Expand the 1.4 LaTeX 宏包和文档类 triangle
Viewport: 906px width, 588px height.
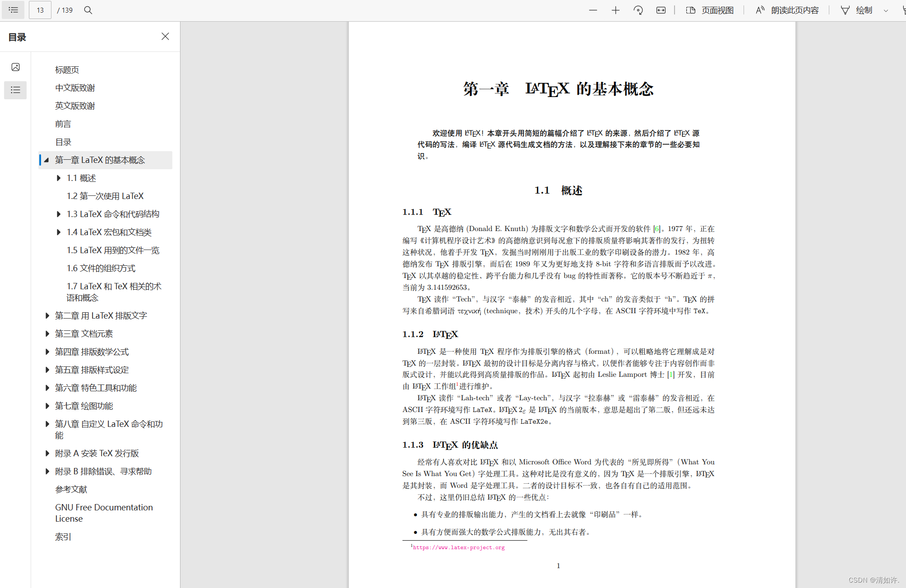pyautogui.click(x=58, y=232)
